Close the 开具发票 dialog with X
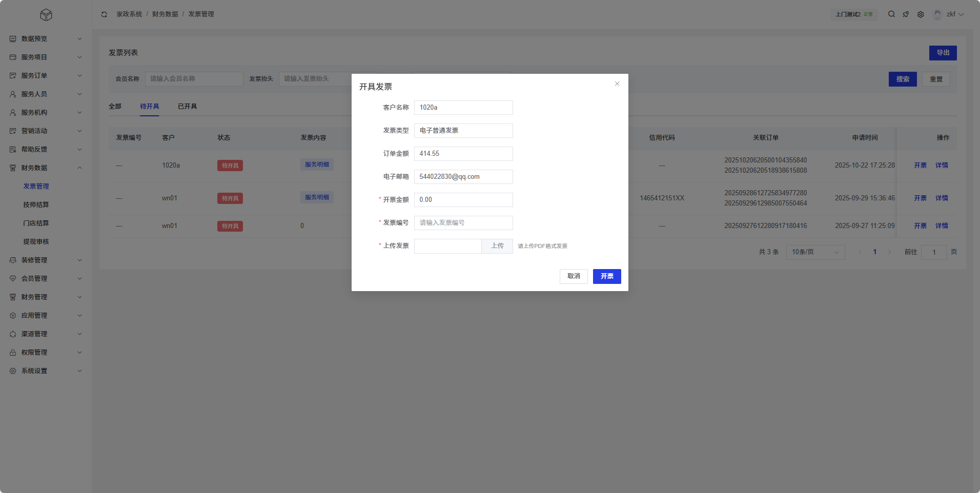Image resolution: width=980 pixels, height=493 pixels. [617, 84]
